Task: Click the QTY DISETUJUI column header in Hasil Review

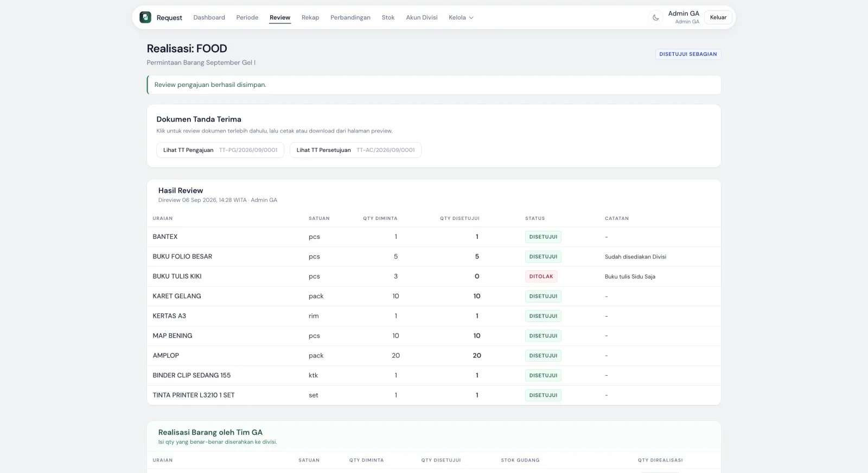Action: click(x=459, y=218)
